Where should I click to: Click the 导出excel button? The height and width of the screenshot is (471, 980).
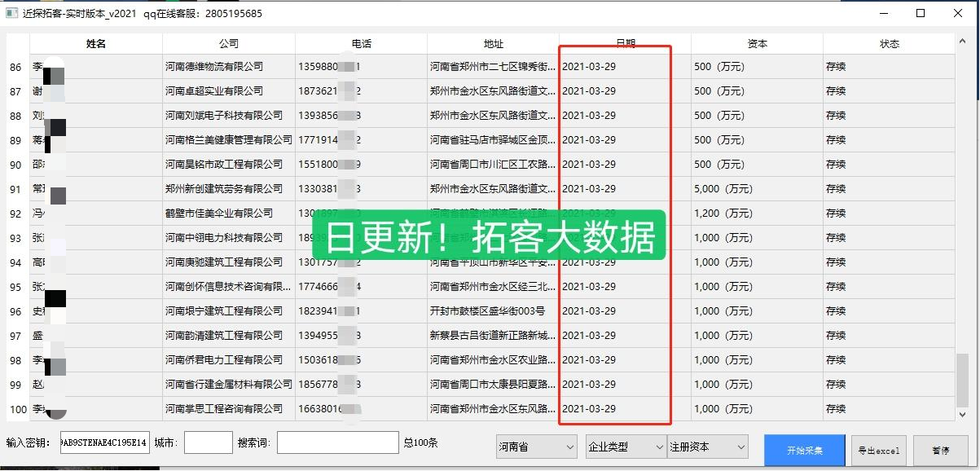click(878, 451)
